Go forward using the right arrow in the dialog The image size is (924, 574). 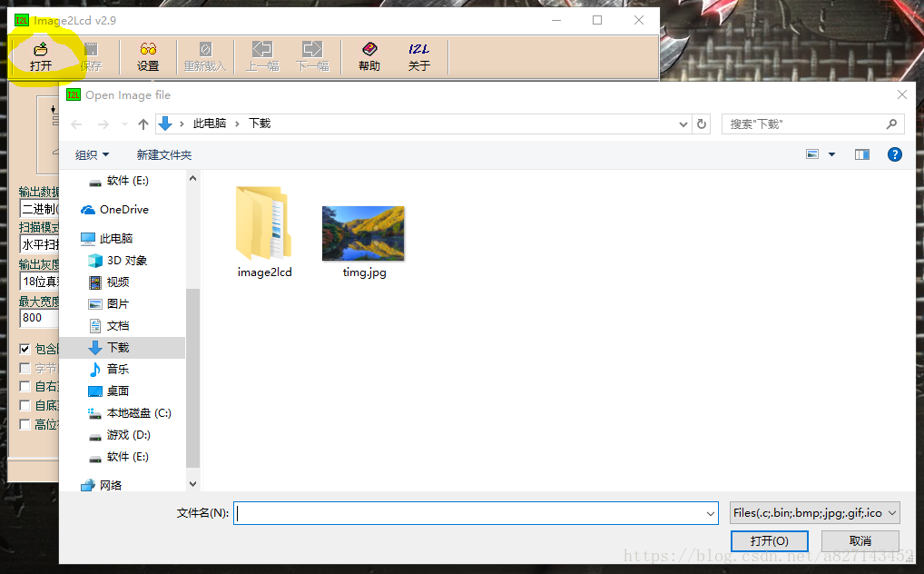tap(103, 124)
